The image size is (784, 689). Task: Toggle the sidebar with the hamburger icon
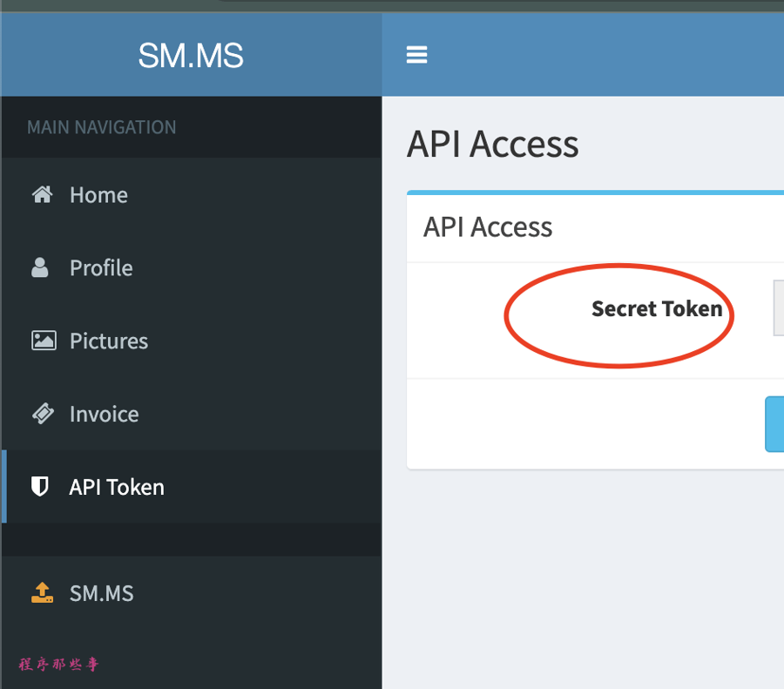[416, 55]
